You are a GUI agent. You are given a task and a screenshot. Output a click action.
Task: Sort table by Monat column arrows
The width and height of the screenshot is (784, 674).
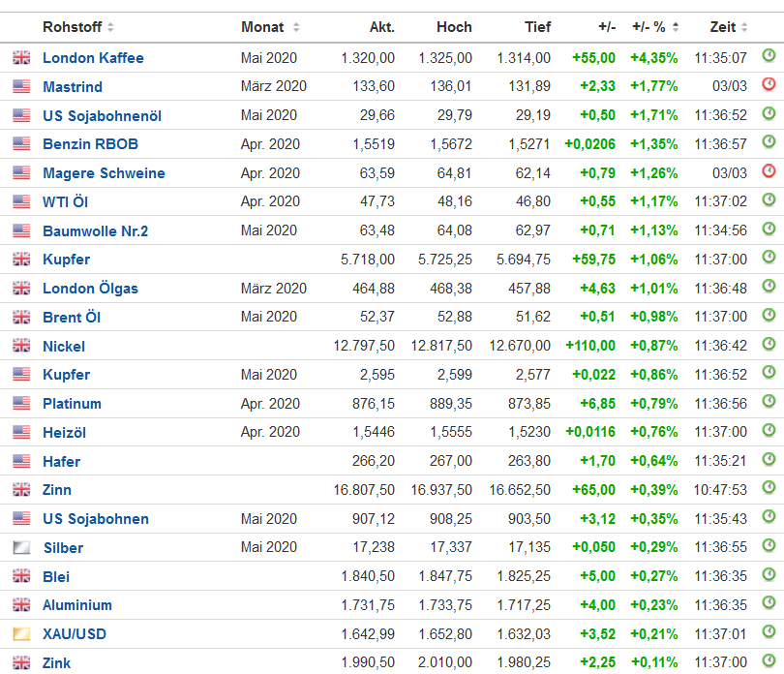coord(296,27)
